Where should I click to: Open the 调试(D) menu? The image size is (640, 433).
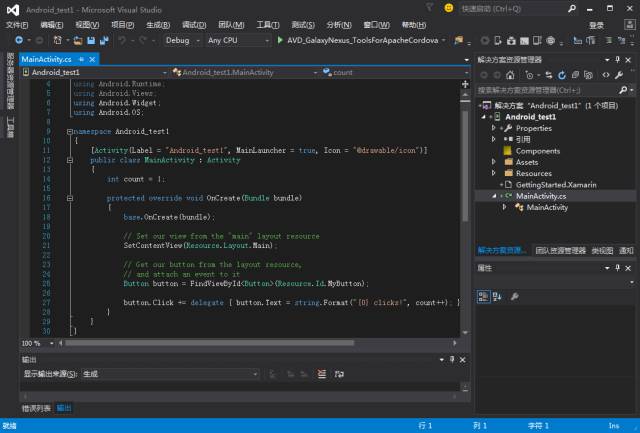pyautogui.click(x=194, y=25)
